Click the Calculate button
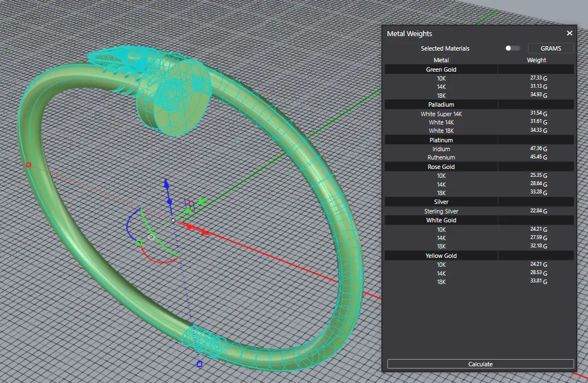Viewport: 588px width, 383px height. click(x=480, y=364)
